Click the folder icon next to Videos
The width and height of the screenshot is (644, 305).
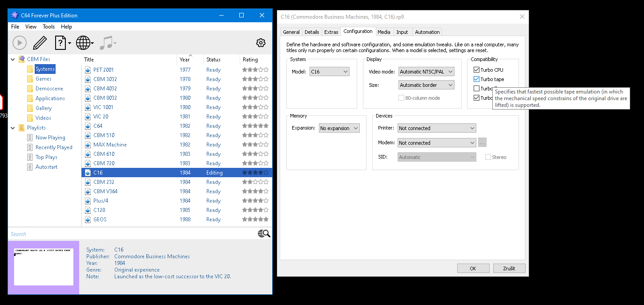tap(30, 118)
